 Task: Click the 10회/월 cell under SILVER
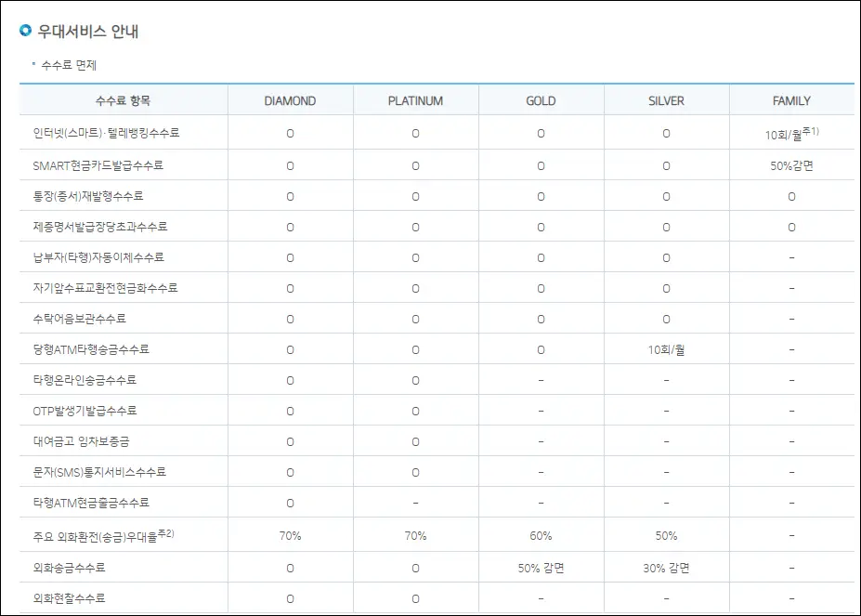pos(665,349)
